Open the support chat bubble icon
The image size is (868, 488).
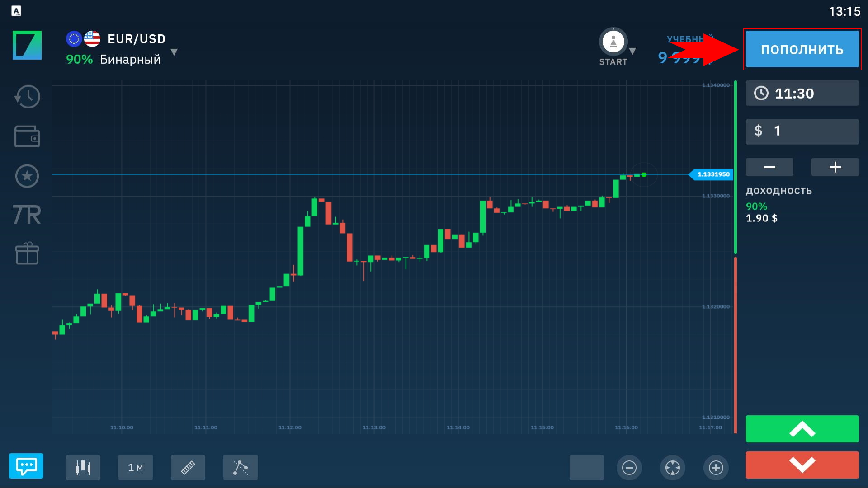click(x=26, y=466)
